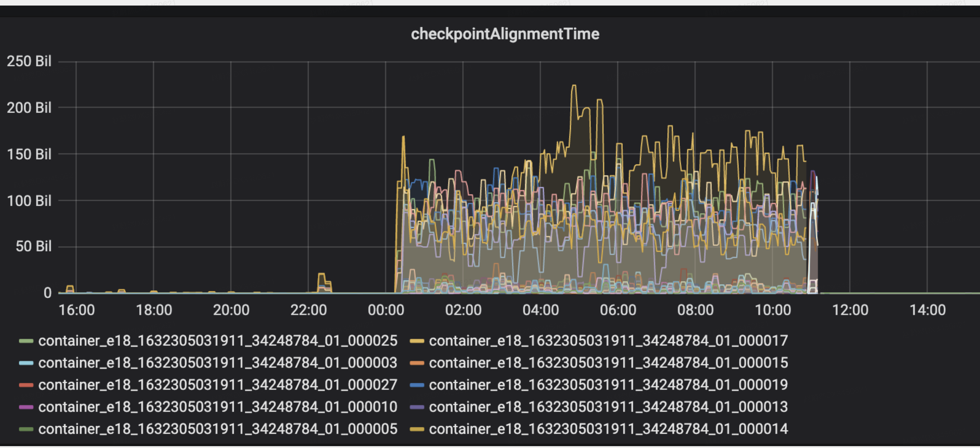Click red color swatch for container 000027

click(26, 385)
